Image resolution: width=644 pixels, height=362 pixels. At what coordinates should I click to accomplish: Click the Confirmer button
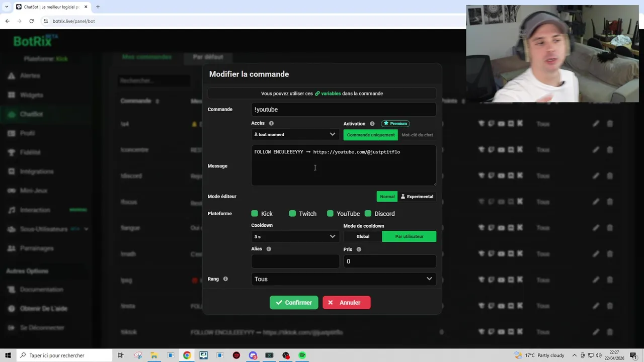(294, 303)
